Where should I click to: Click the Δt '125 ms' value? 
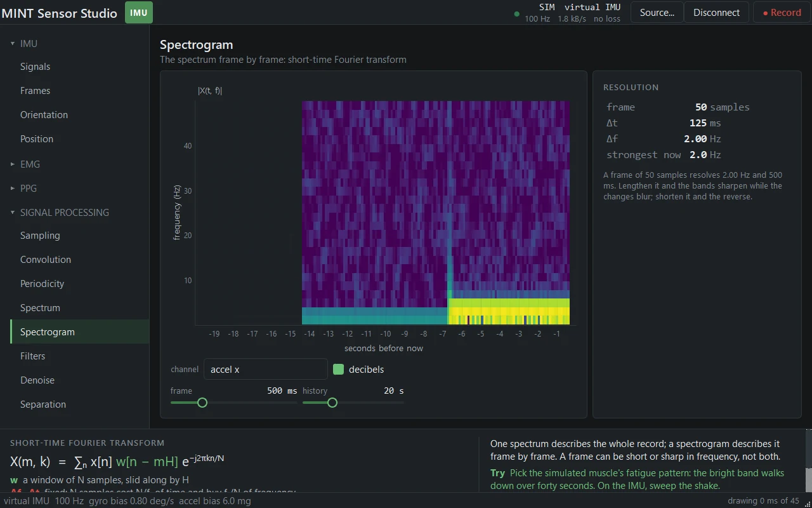pos(705,123)
